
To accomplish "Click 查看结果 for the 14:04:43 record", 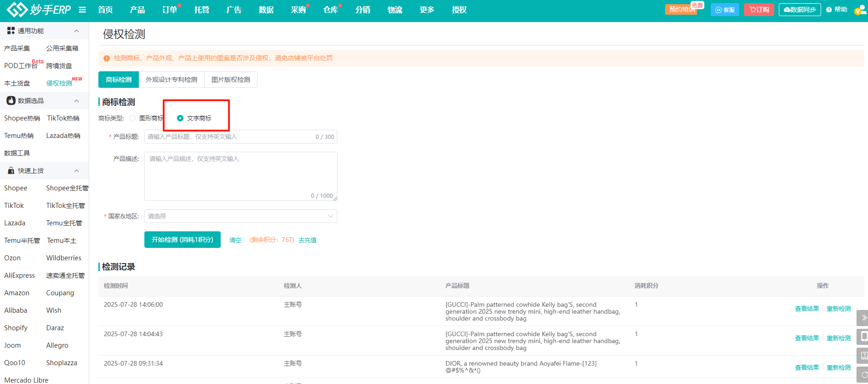I will (807, 338).
